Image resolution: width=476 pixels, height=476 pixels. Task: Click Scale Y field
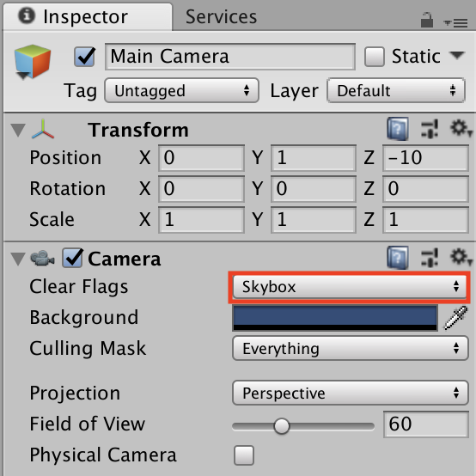point(314,220)
